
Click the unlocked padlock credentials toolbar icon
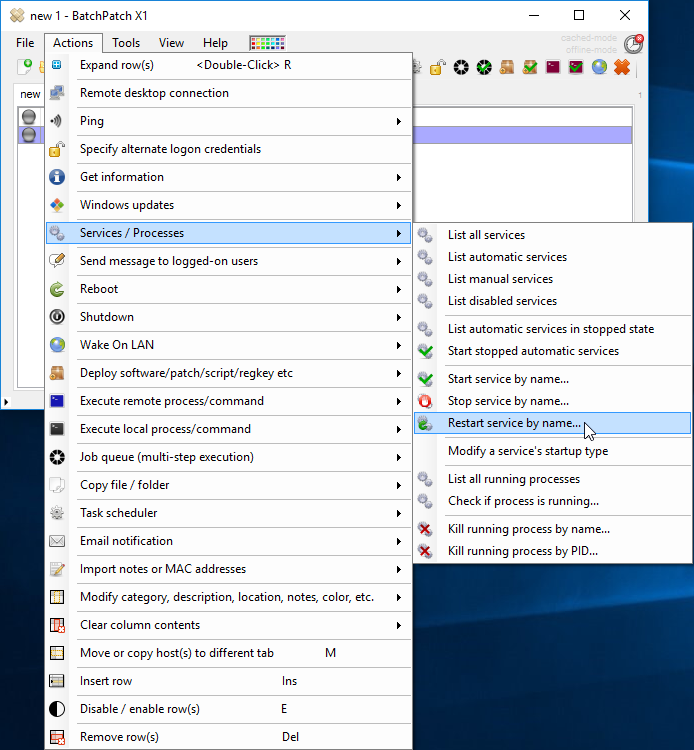click(x=438, y=67)
